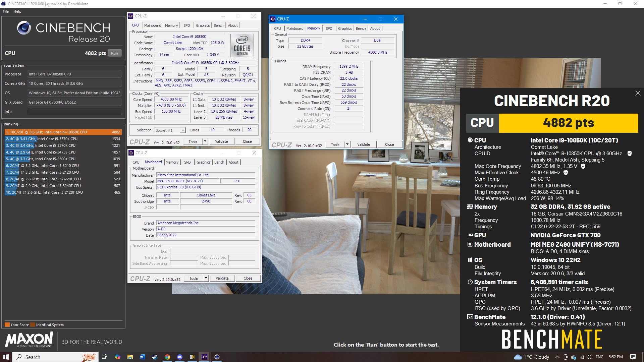This screenshot has height=362, width=644.
Task: Open Cinebench from the taskbar
Action: point(217,357)
